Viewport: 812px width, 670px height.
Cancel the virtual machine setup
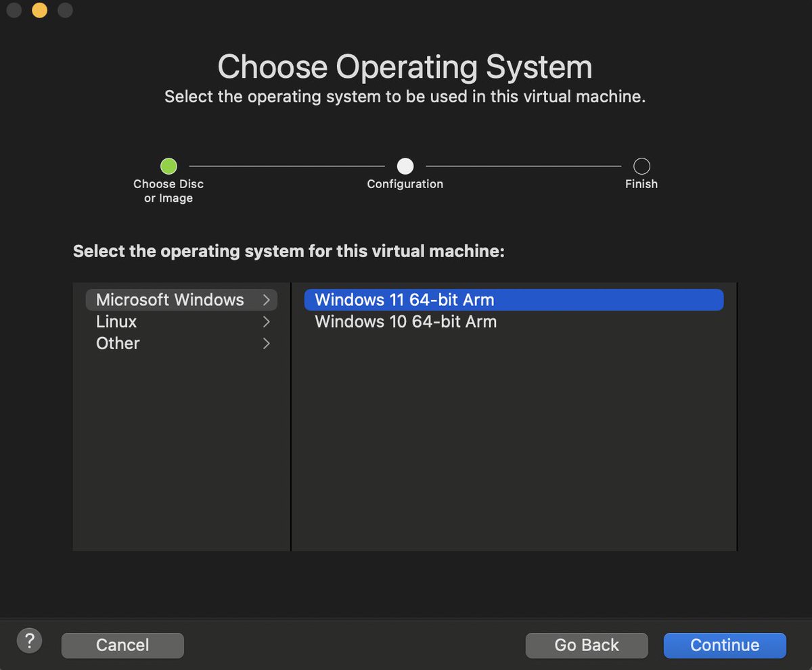[x=122, y=645]
